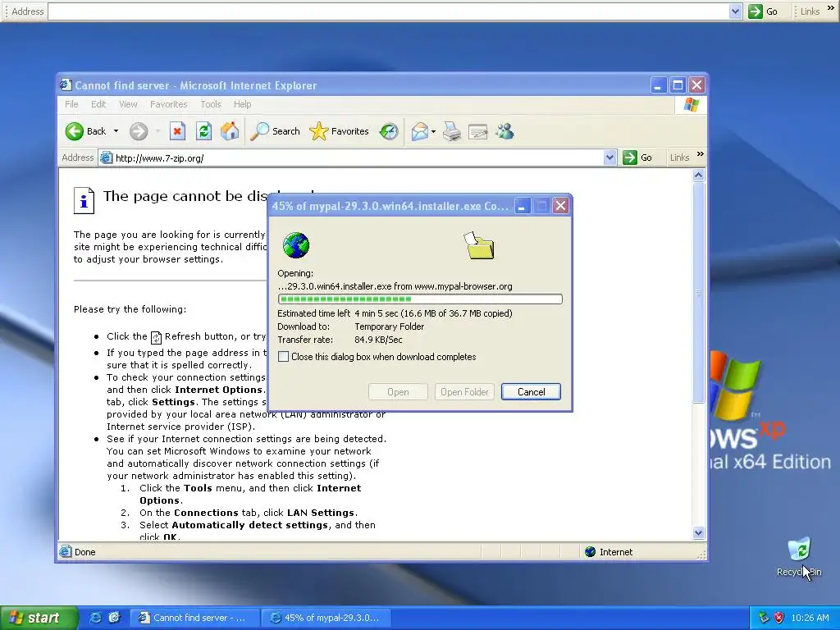
Task: Open the View menu
Action: pos(128,104)
